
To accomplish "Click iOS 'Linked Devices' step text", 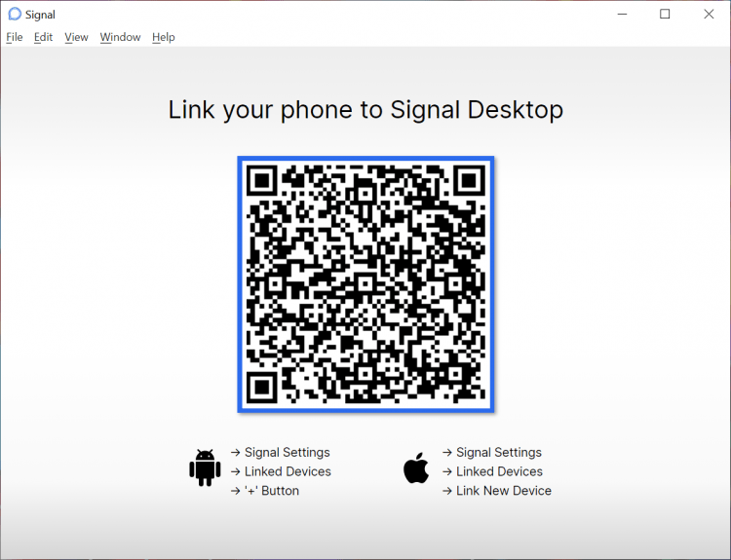I will [x=499, y=471].
